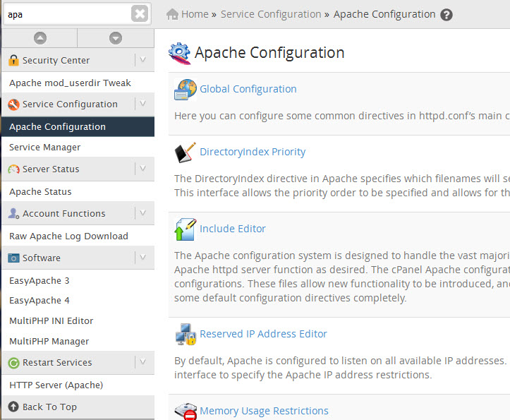The image size is (510, 420).
Task: Click the DirectoryIndex Priority notebook icon
Action: coord(185,152)
